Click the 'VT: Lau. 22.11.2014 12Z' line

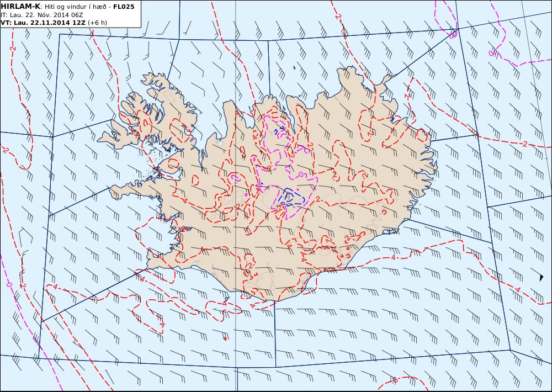pyautogui.click(x=43, y=23)
